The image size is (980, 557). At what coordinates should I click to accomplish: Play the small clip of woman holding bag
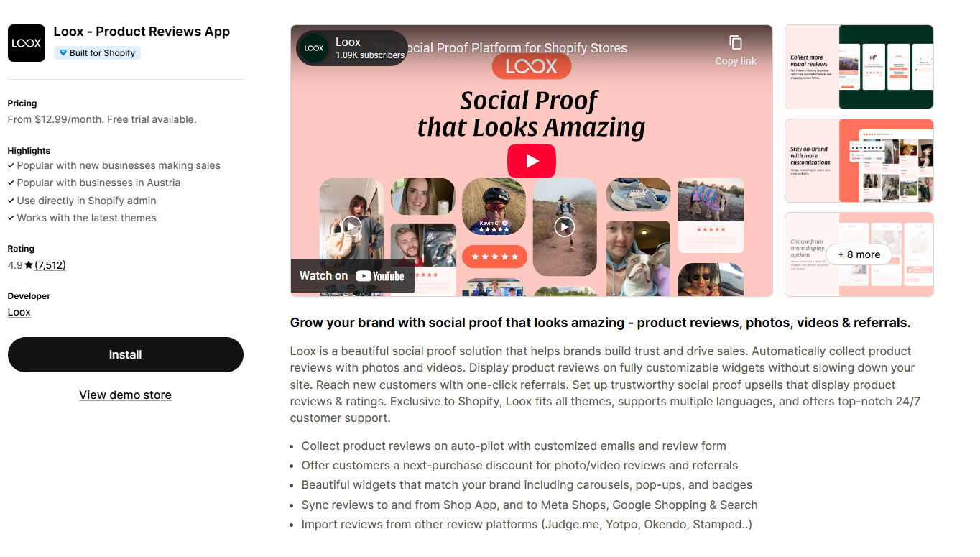[x=351, y=226]
